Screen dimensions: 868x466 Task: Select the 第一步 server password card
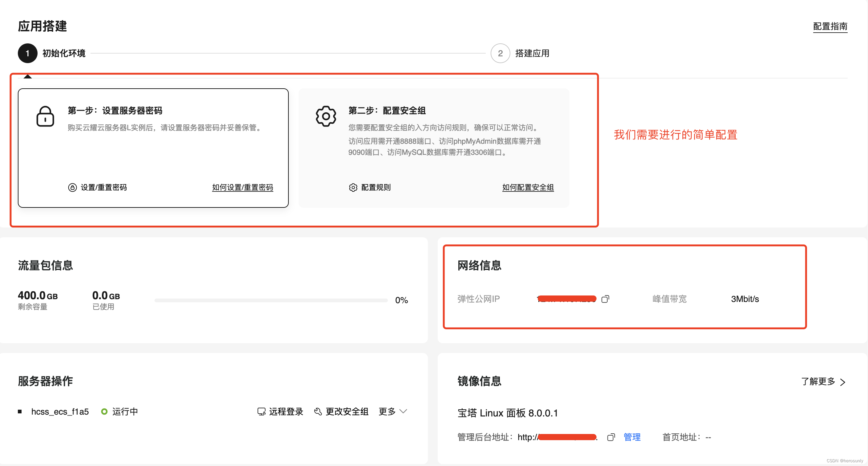[x=153, y=148]
